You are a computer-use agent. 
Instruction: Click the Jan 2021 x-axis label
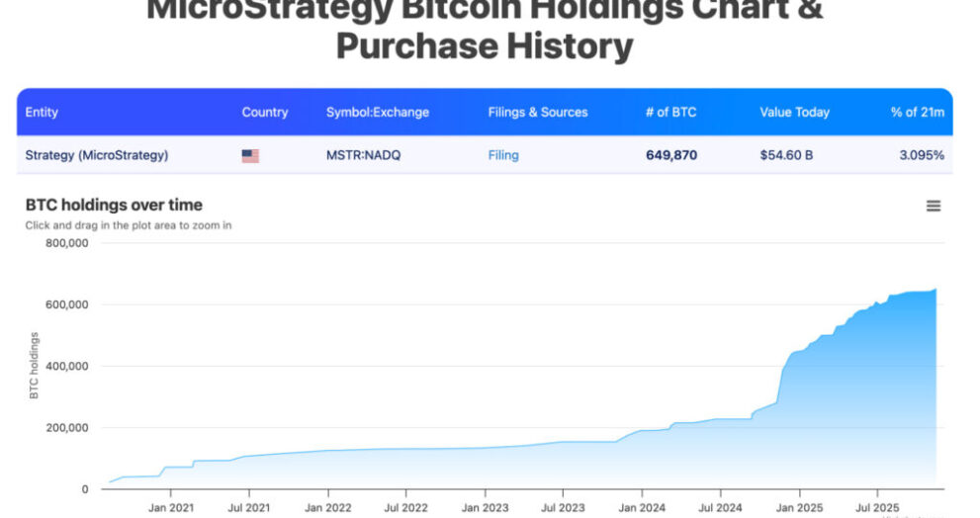[x=169, y=507]
